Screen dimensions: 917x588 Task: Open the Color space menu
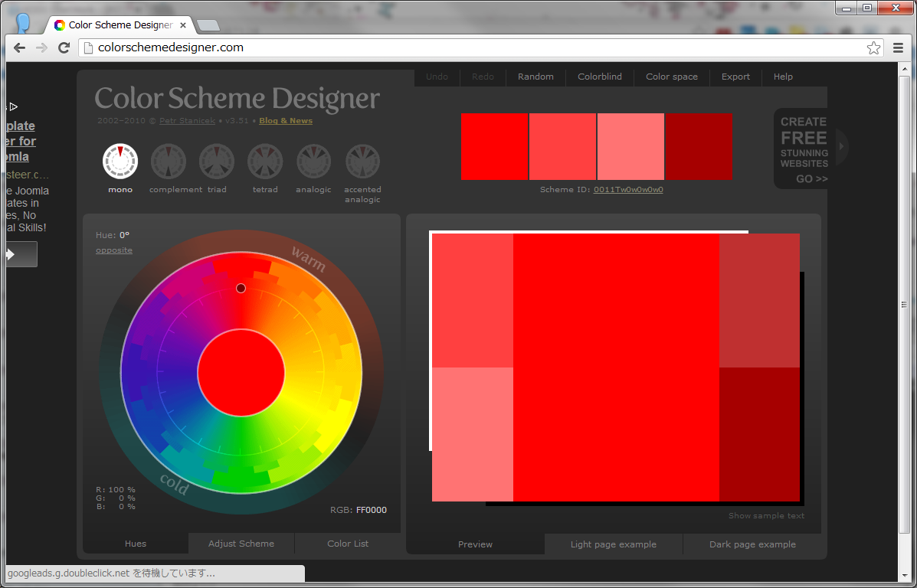(x=672, y=77)
